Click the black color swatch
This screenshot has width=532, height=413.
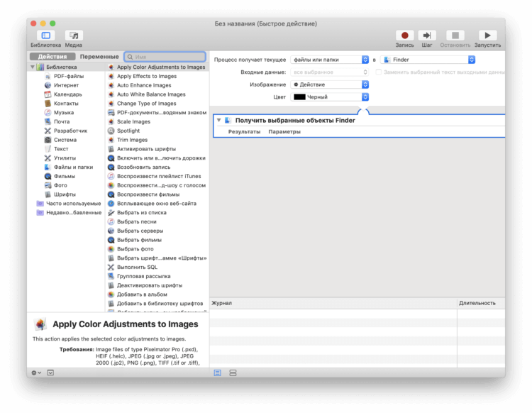coord(299,97)
